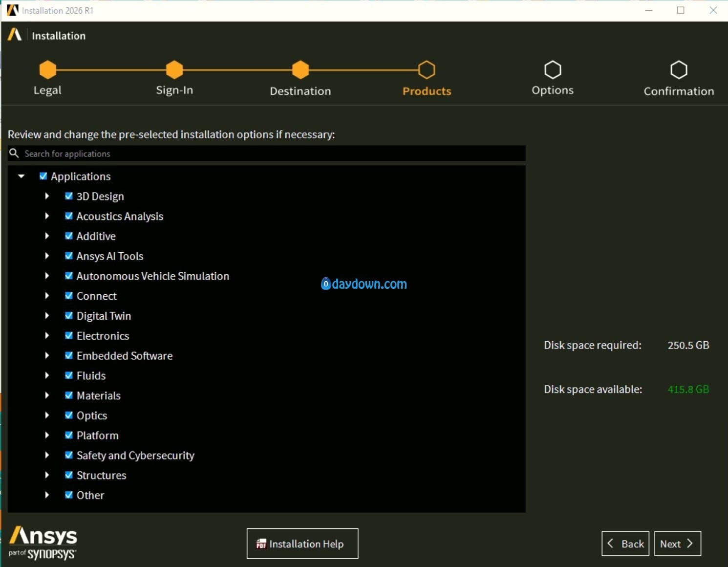Select the Safety and Cybersecurity tree label
Image resolution: width=728 pixels, height=567 pixels.
tap(135, 456)
